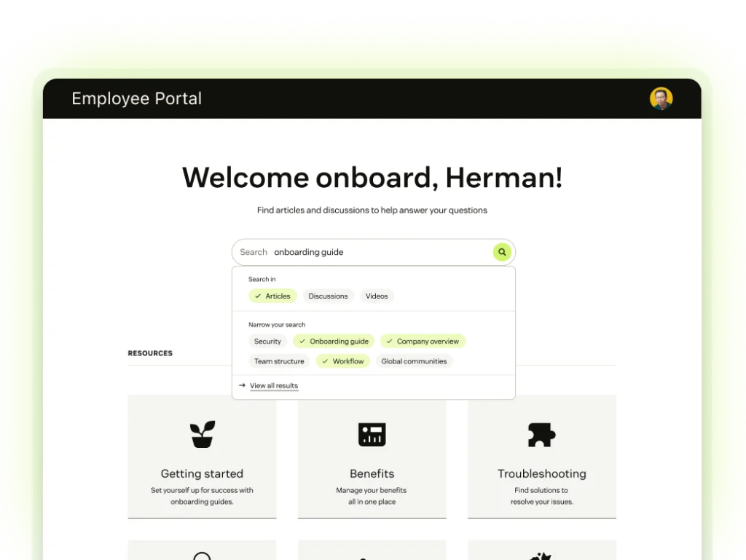
Task: Enable the Discussions search filter
Action: coord(328,296)
